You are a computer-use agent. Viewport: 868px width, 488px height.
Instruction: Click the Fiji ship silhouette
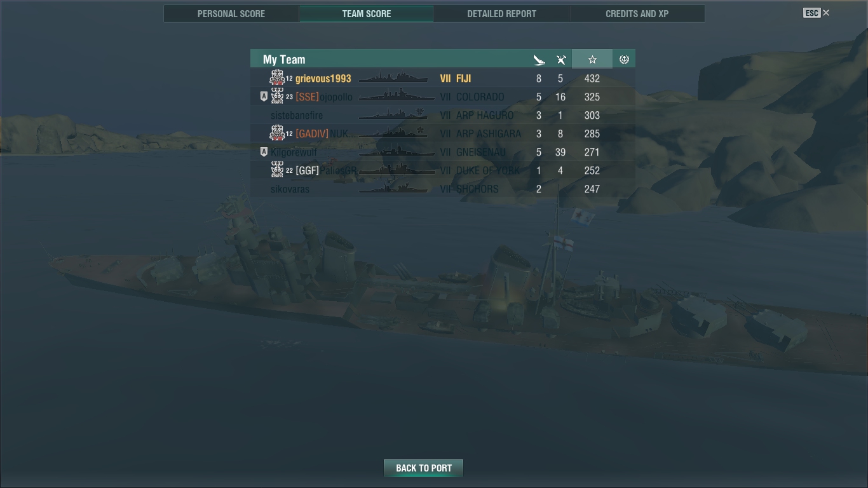(393, 78)
